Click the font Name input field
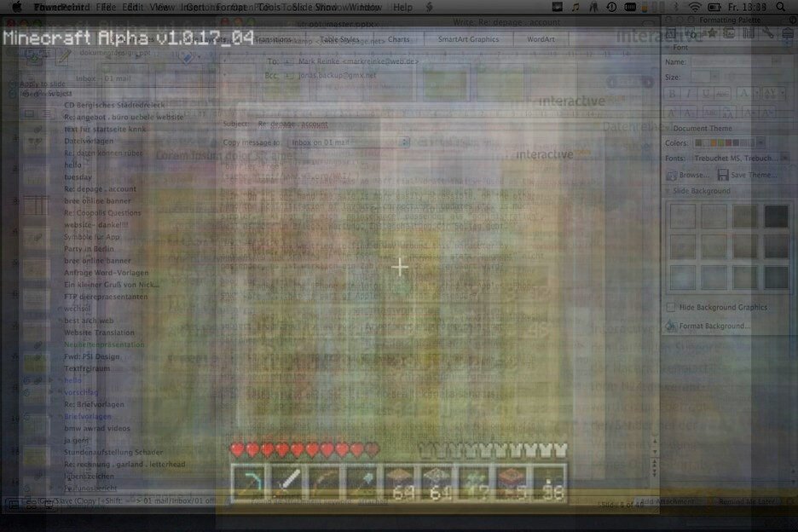 tap(731, 61)
